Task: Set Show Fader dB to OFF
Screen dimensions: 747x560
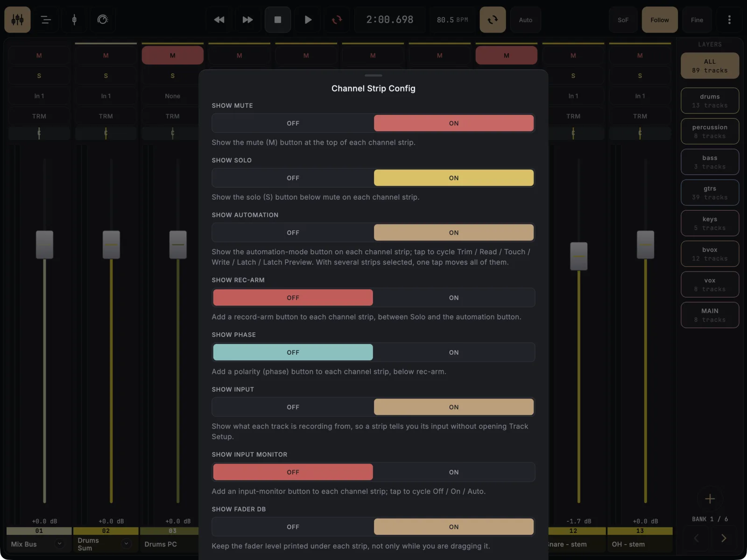Action: click(x=293, y=527)
